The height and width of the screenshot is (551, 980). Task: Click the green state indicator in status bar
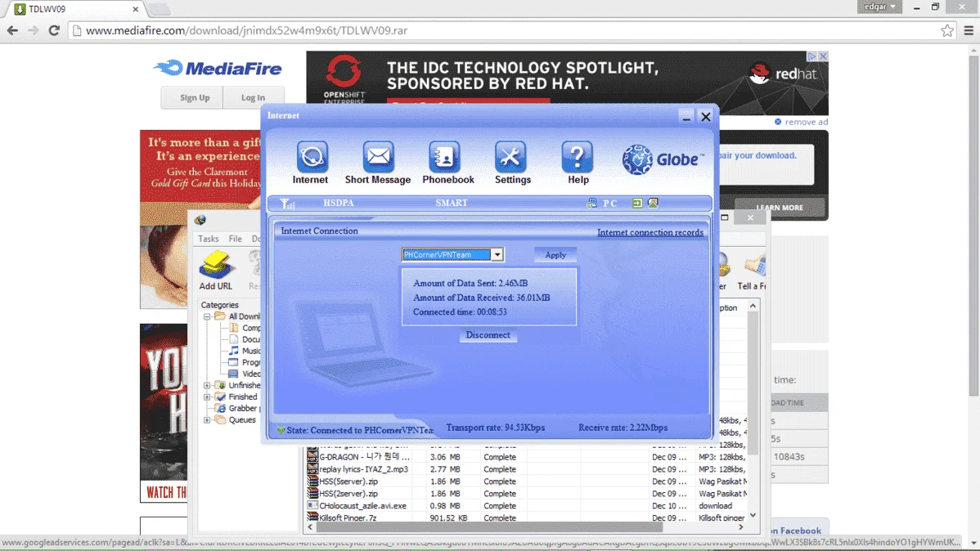pyautogui.click(x=281, y=430)
